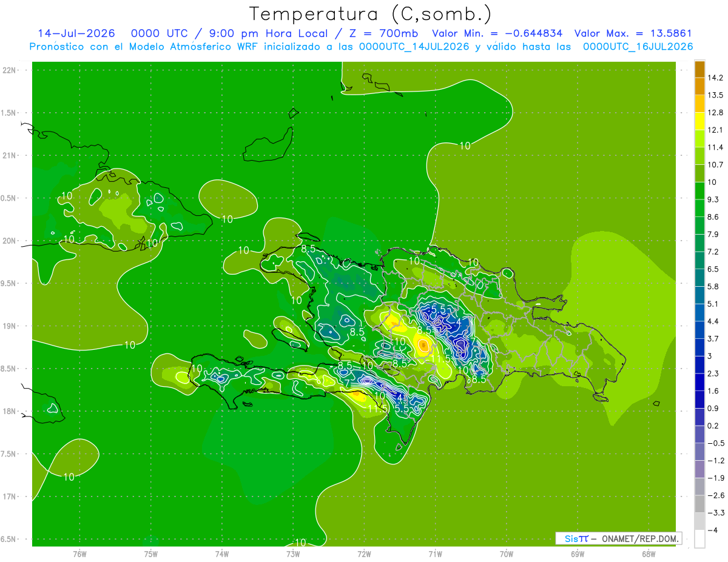Click the "74W" longitude axis label

(x=222, y=554)
